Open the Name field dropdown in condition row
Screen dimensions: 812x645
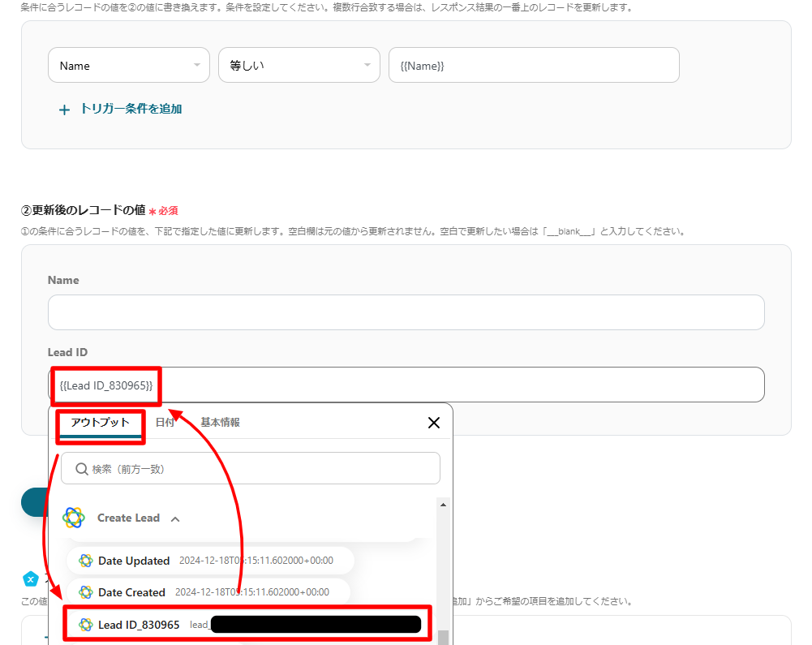(x=128, y=65)
